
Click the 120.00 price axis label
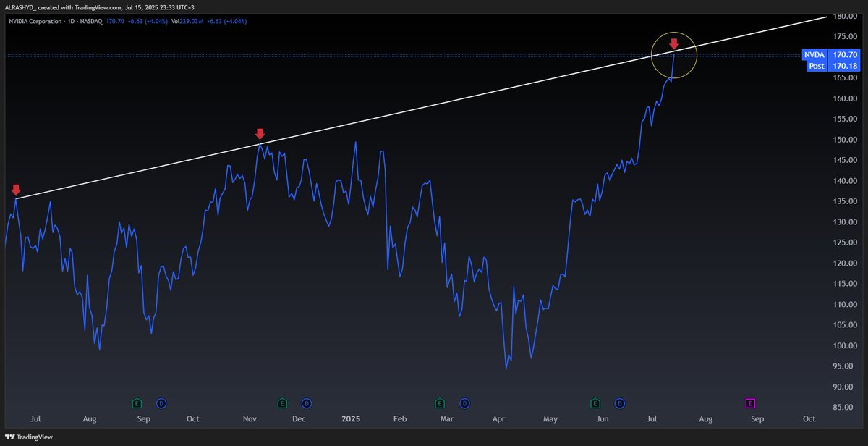[845, 264]
